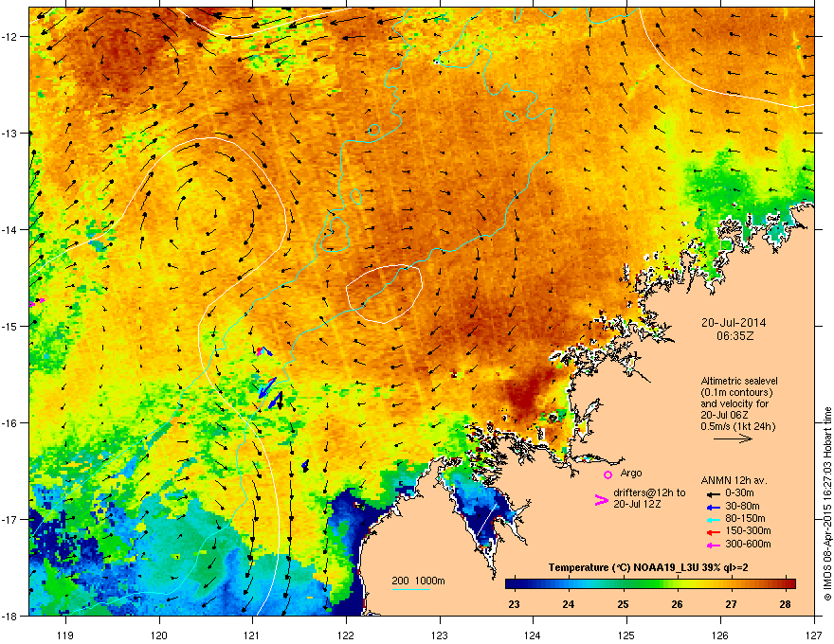Click the 23 temperature tick label
The height and width of the screenshot is (644, 834).
(x=514, y=604)
